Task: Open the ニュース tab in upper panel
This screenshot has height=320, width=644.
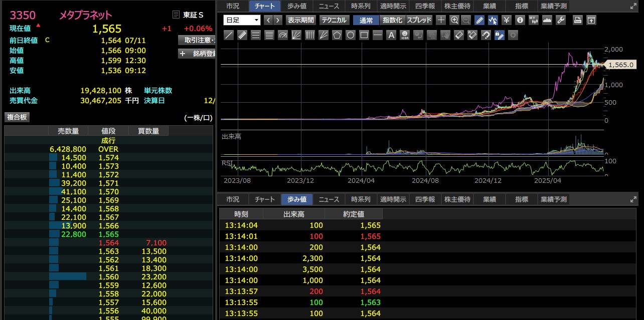Action: 329,6
